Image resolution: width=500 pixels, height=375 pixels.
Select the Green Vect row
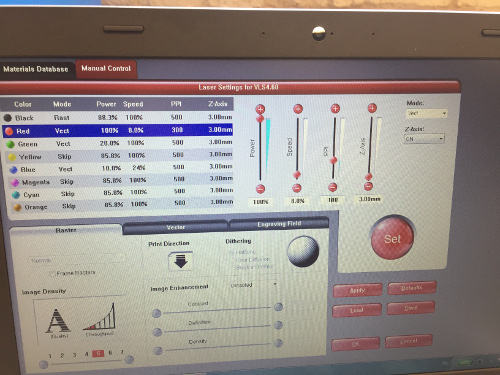point(119,143)
